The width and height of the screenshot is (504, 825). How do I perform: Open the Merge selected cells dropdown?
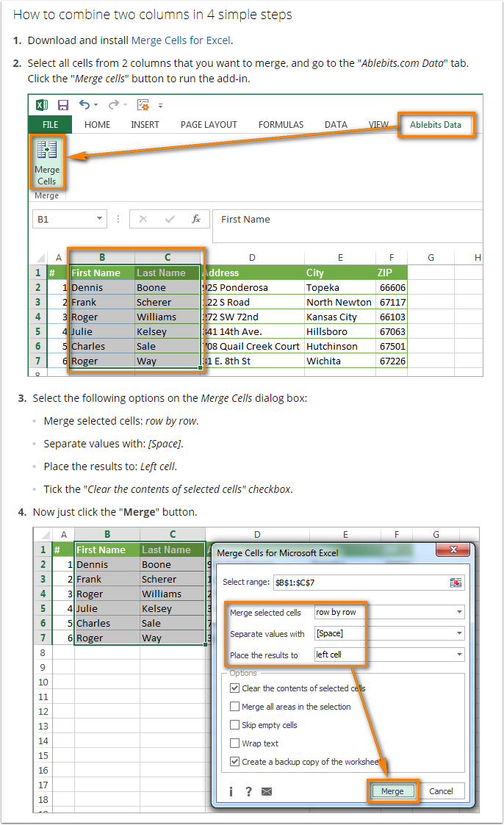[x=459, y=612]
